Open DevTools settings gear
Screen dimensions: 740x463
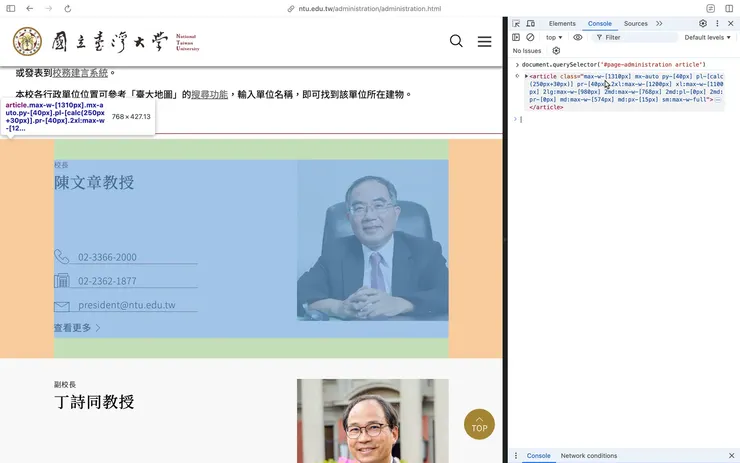tap(703, 23)
